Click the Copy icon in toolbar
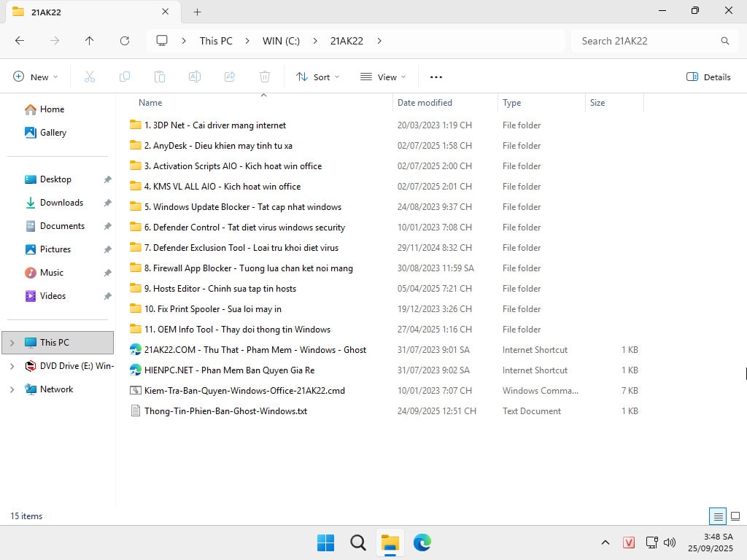747x560 pixels. tap(125, 77)
